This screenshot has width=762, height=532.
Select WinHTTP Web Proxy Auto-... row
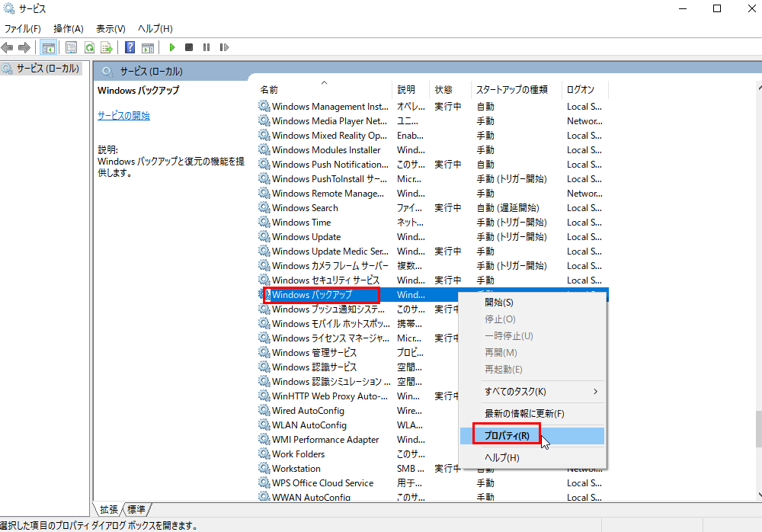pyautogui.click(x=358, y=396)
